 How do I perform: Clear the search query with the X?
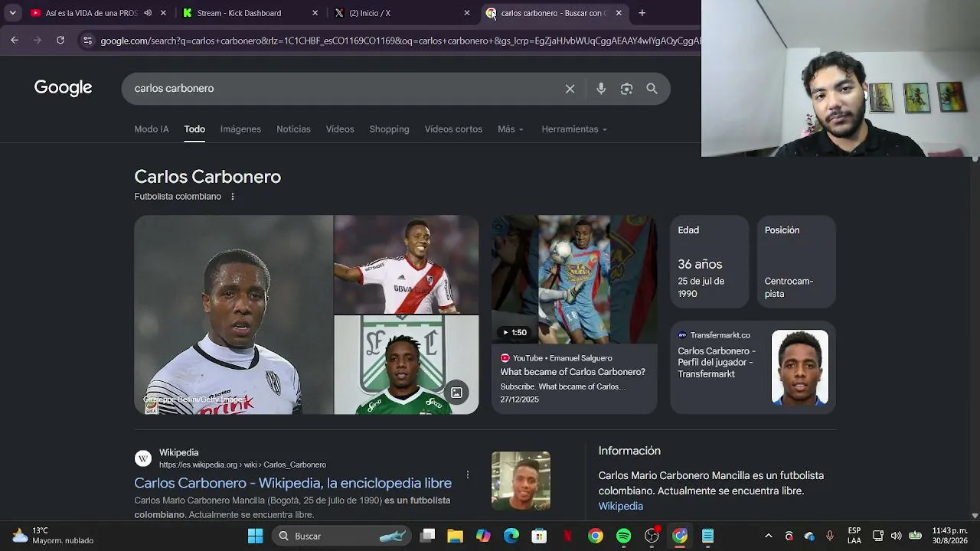coord(570,89)
